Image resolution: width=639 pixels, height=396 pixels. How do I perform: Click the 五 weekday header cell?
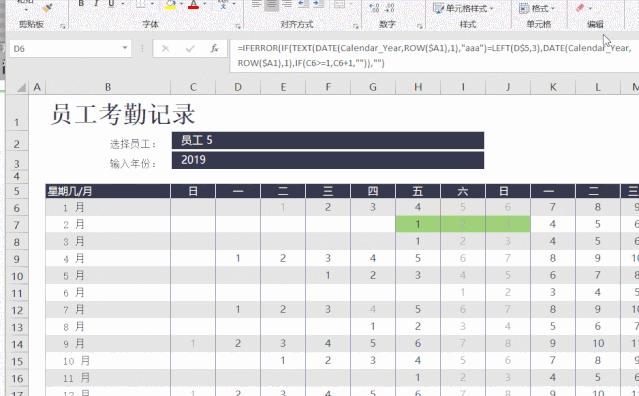click(418, 191)
